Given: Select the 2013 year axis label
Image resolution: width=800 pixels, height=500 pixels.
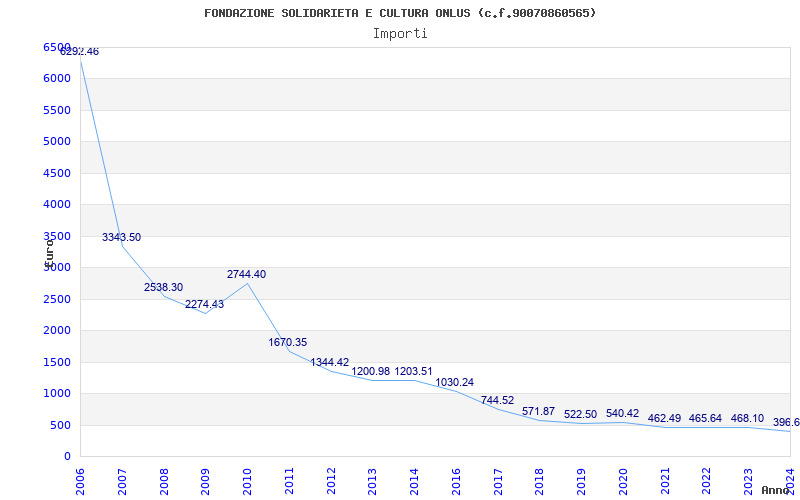Looking at the screenshot, I should tap(373, 482).
